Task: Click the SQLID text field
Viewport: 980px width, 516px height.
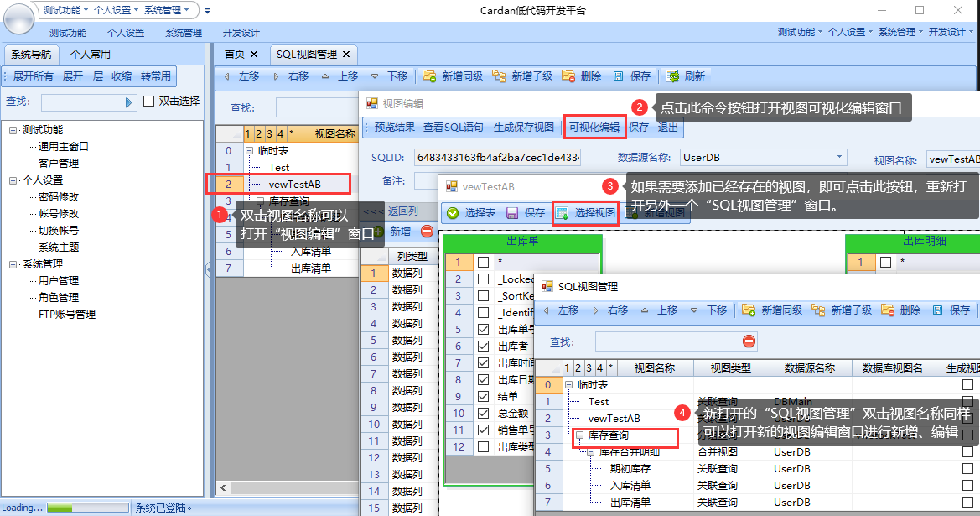Action: (x=497, y=157)
